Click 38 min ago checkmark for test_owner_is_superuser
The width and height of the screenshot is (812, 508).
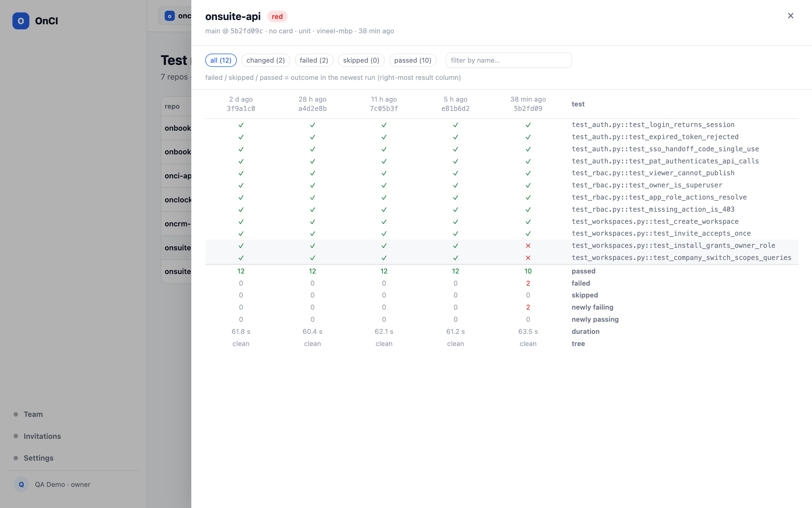(x=528, y=185)
